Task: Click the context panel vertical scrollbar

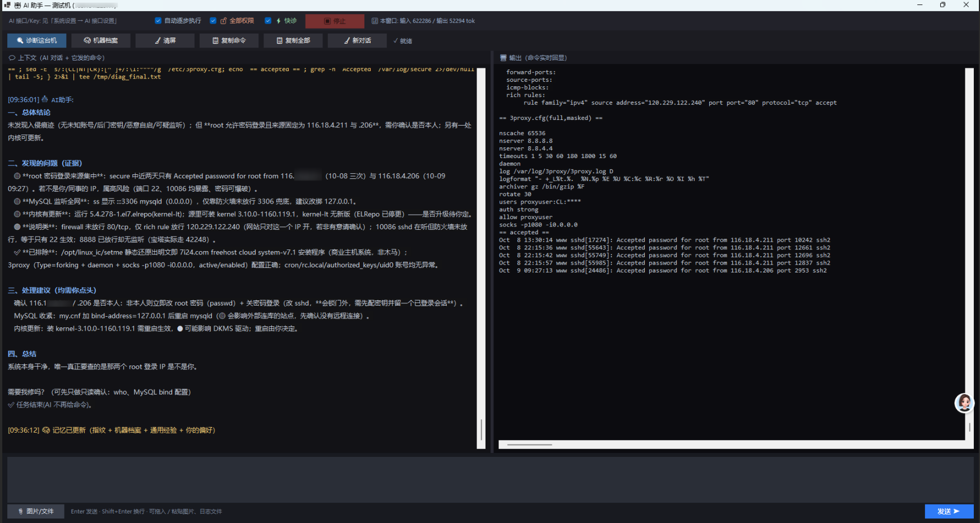Action: pyautogui.click(x=481, y=258)
